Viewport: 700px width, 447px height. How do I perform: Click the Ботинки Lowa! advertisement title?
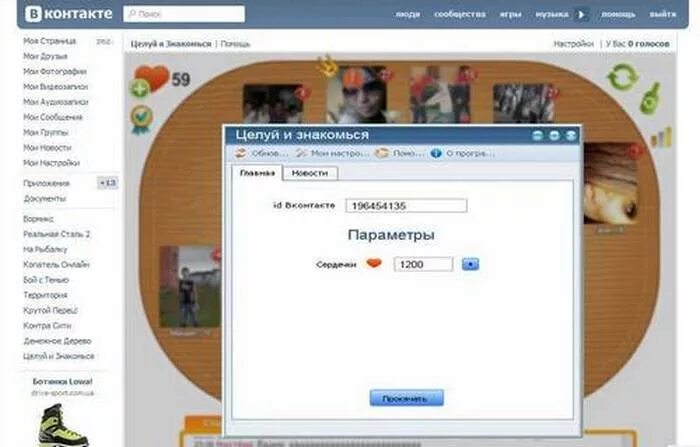point(62,382)
